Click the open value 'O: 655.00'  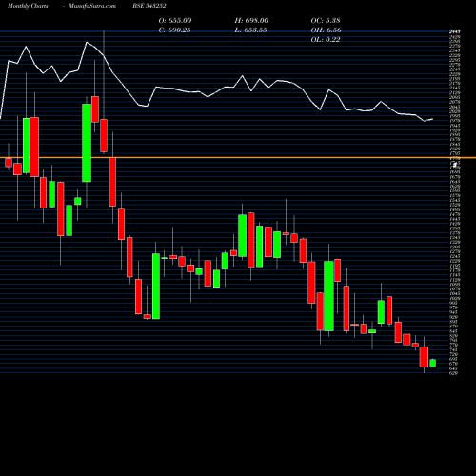coord(175,20)
